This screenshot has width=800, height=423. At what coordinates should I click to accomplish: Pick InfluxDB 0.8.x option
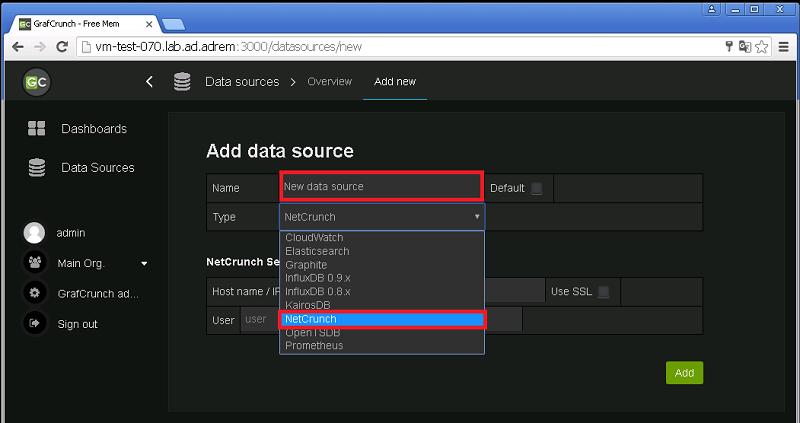[382, 291]
